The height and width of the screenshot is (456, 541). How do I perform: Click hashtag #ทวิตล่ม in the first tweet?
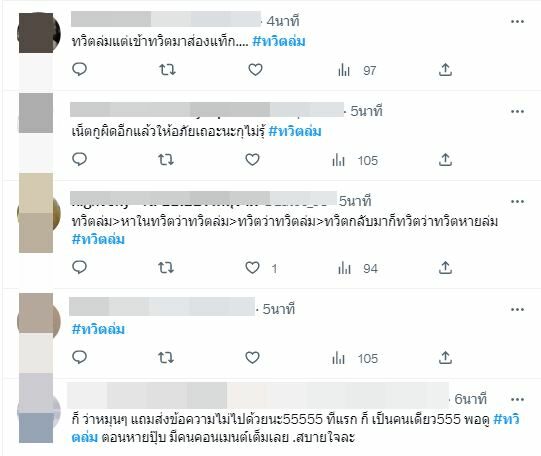[279, 41]
